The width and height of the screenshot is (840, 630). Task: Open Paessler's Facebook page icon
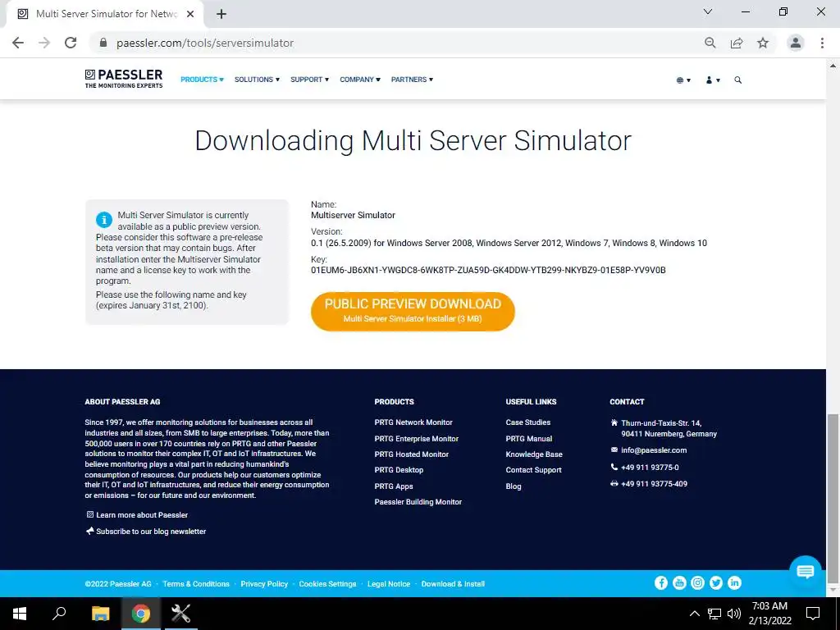tap(661, 583)
